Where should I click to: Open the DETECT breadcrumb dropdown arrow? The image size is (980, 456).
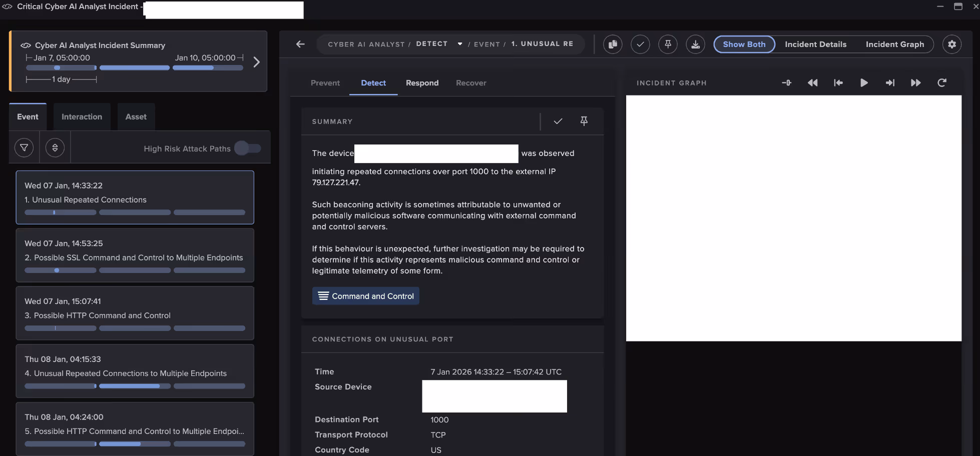point(460,44)
